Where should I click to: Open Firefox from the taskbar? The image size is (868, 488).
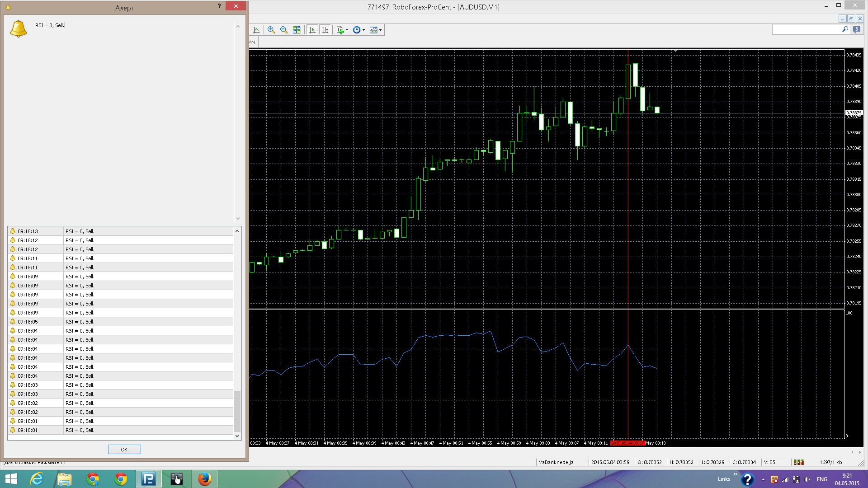[205, 479]
